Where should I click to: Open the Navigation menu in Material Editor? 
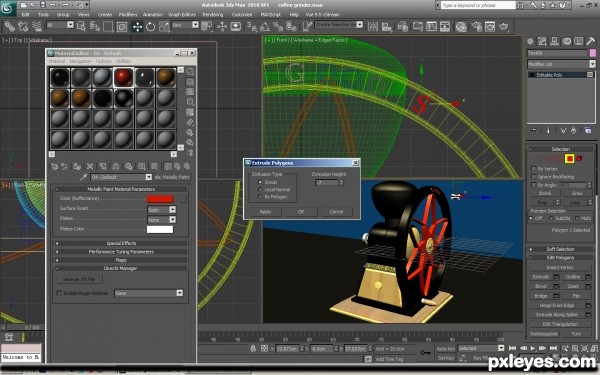coord(80,61)
